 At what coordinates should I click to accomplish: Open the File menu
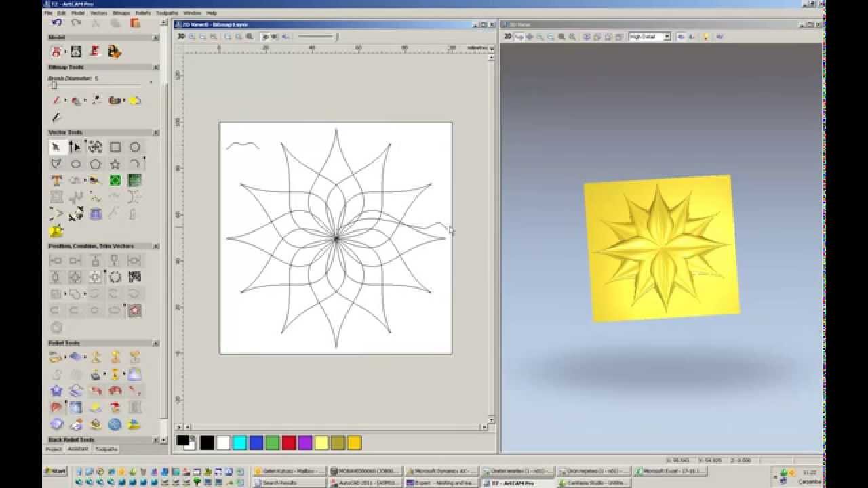[x=48, y=13]
